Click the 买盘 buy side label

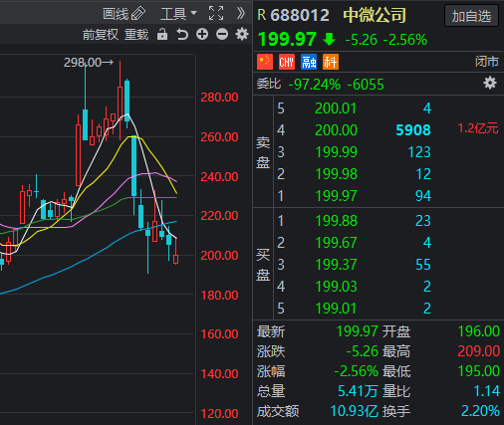pos(263,265)
